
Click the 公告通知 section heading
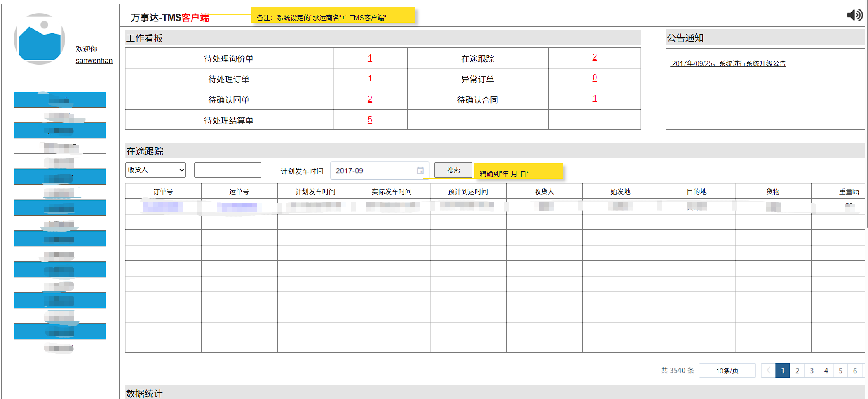point(685,38)
